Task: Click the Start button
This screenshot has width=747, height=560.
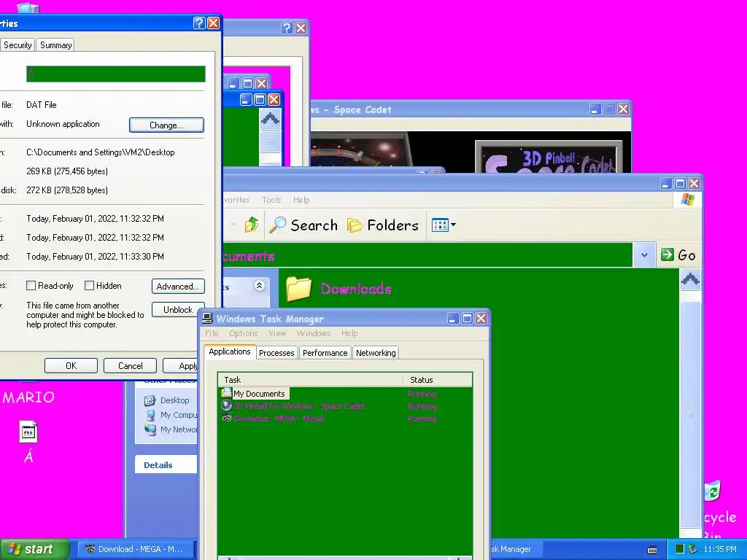Action: pyautogui.click(x=34, y=549)
